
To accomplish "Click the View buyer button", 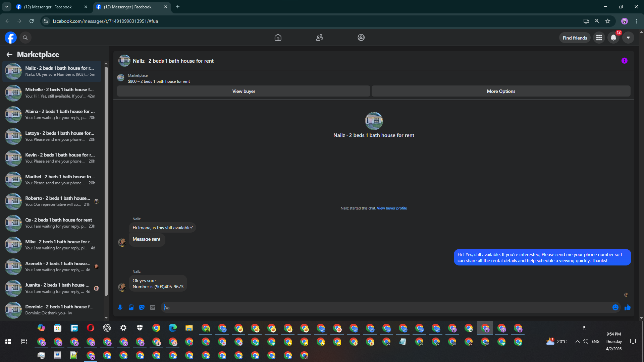I will pyautogui.click(x=244, y=91).
